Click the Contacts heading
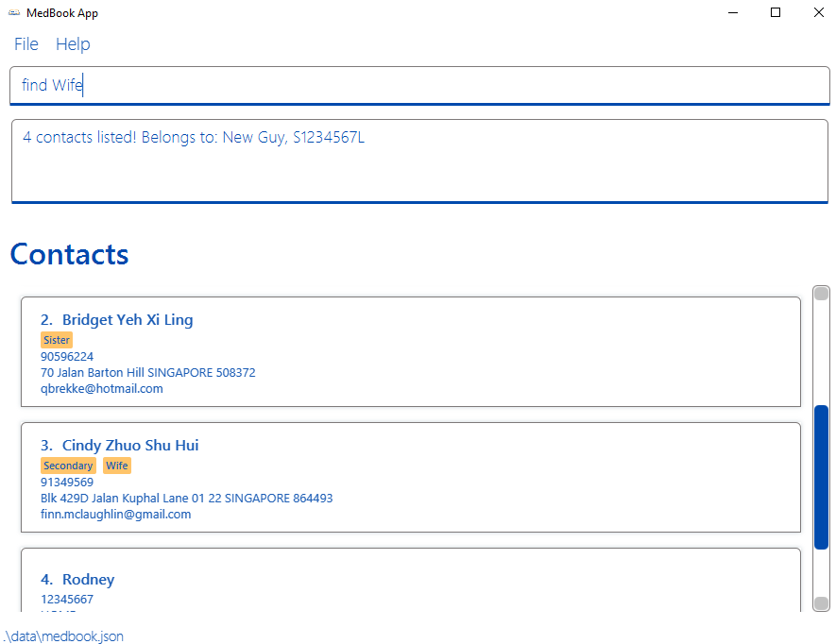The width and height of the screenshot is (836, 644). coord(69,254)
